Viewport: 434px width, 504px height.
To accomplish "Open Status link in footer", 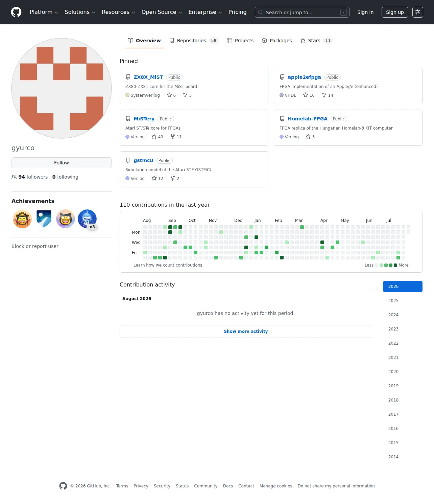I will tap(182, 486).
